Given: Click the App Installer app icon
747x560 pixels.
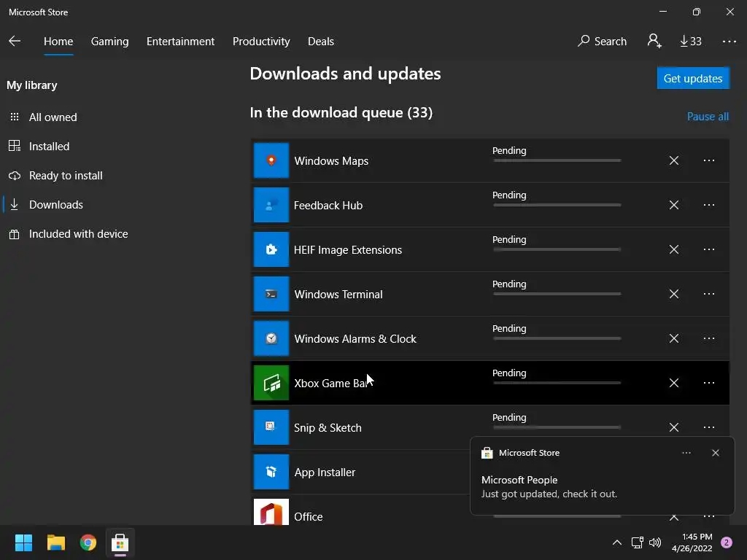Looking at the screenshot, I should pyautogui.click(x=271, y=472).
